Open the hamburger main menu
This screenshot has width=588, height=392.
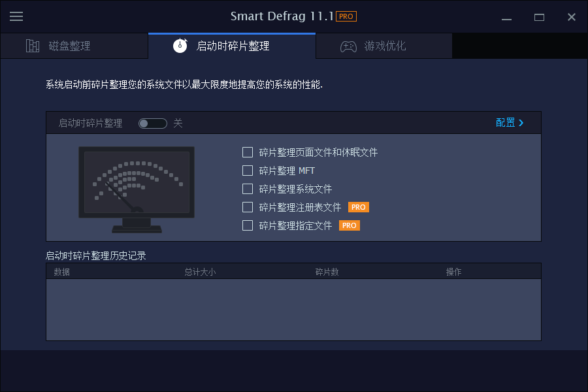[16, 16]
